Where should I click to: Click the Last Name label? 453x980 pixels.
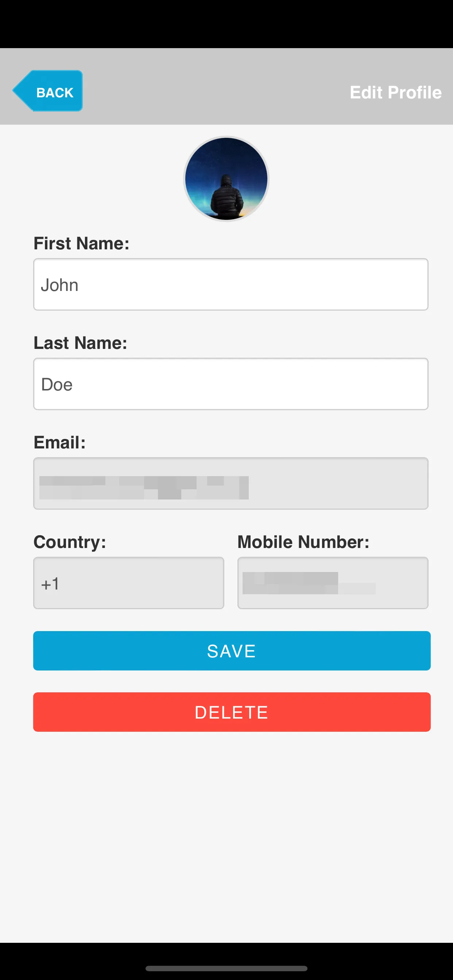click(x=80, y=342)
